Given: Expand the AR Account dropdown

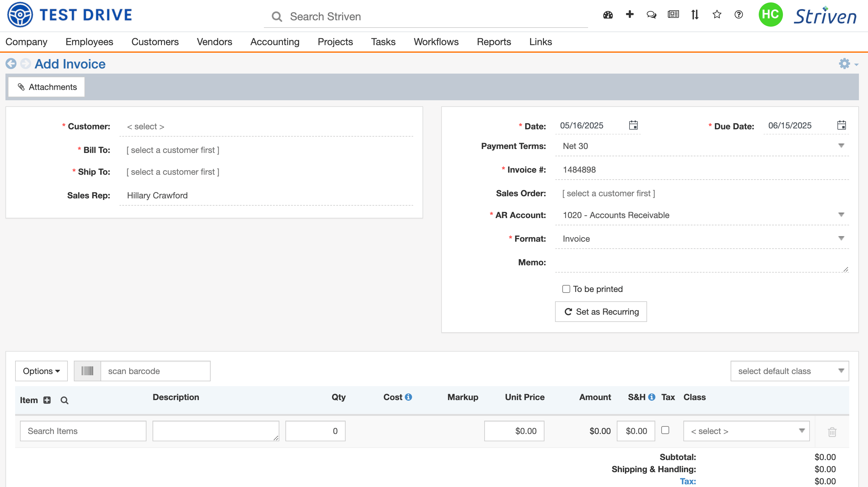Looking at the screenshot, I should click(702, 215).
